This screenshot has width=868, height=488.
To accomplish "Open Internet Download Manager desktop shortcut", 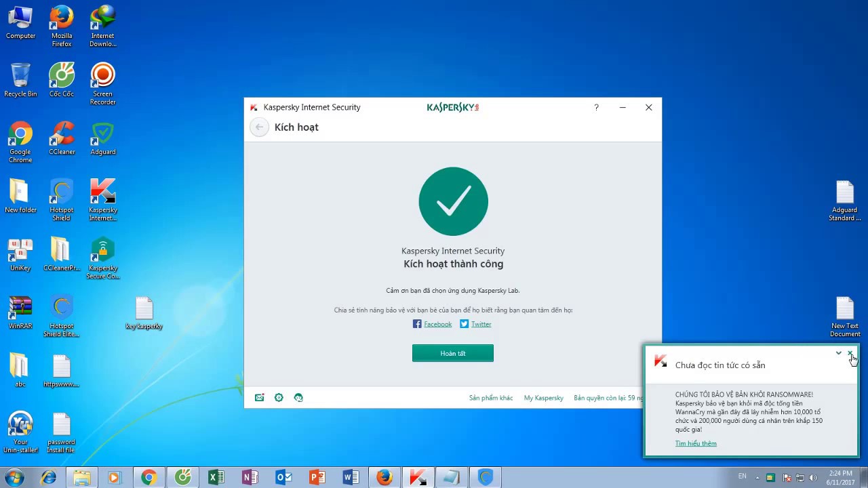I will click(103, 27).
